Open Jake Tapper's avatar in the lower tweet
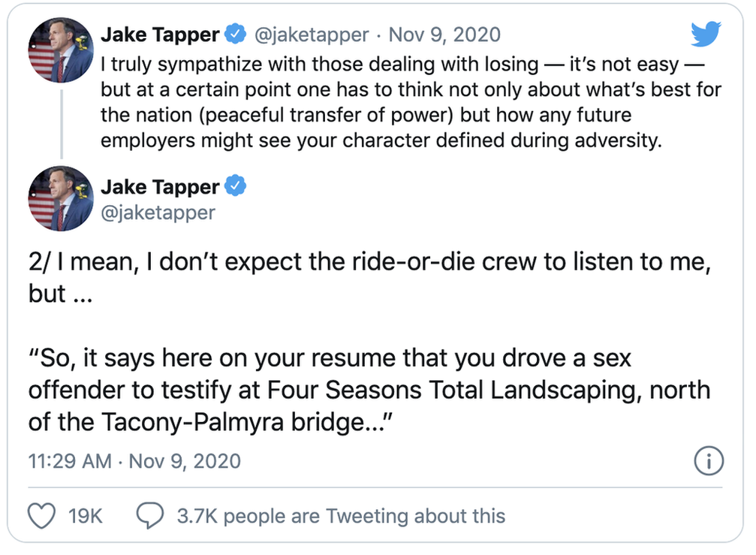Viewport: 756px width, 555px height. 60,198
